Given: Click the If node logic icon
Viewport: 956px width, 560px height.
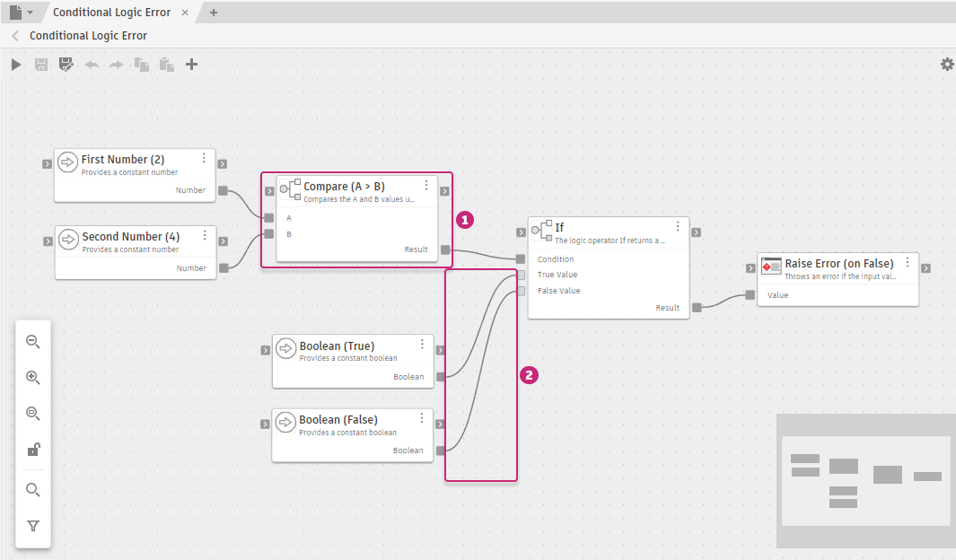Looking at the screenshot, I should pos(541,231).
